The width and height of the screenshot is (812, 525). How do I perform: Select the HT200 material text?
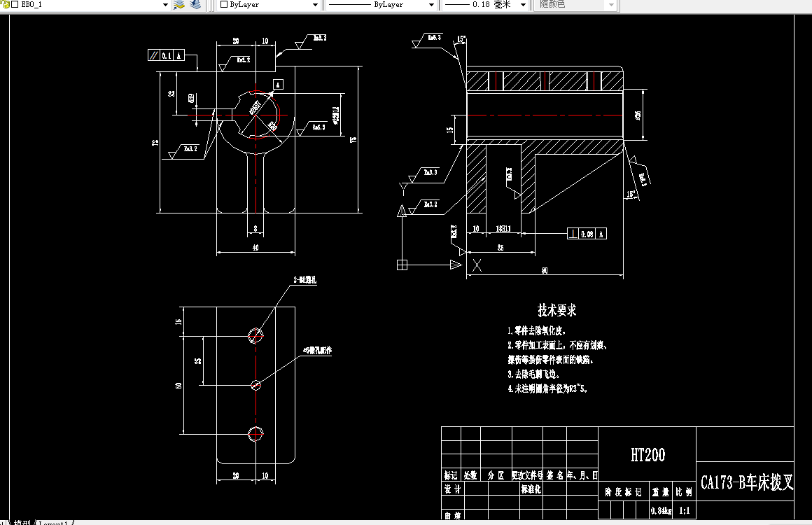(x=647, y=455)
